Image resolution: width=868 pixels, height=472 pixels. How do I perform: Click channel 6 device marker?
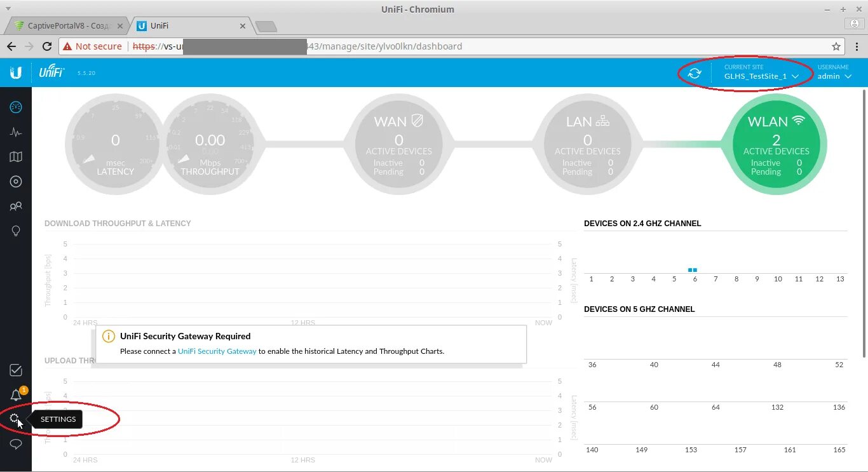coord(693,270)
